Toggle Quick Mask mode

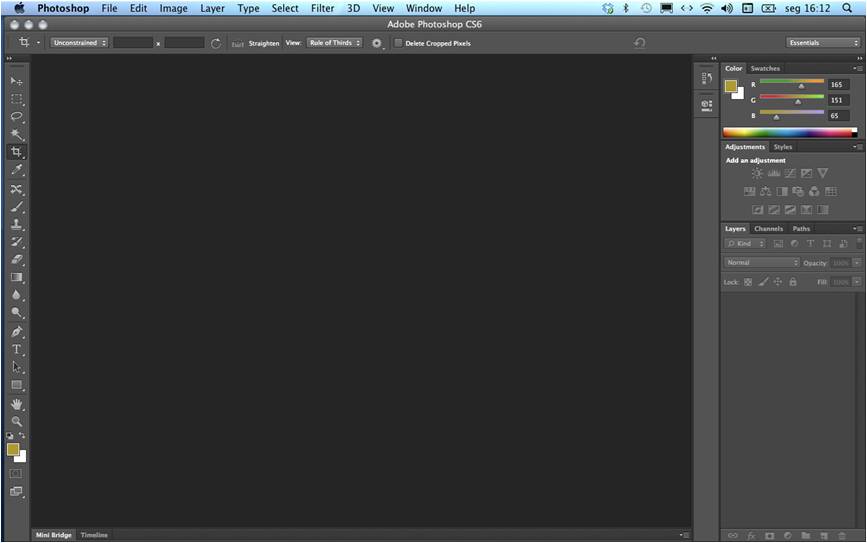click(16, 473)
